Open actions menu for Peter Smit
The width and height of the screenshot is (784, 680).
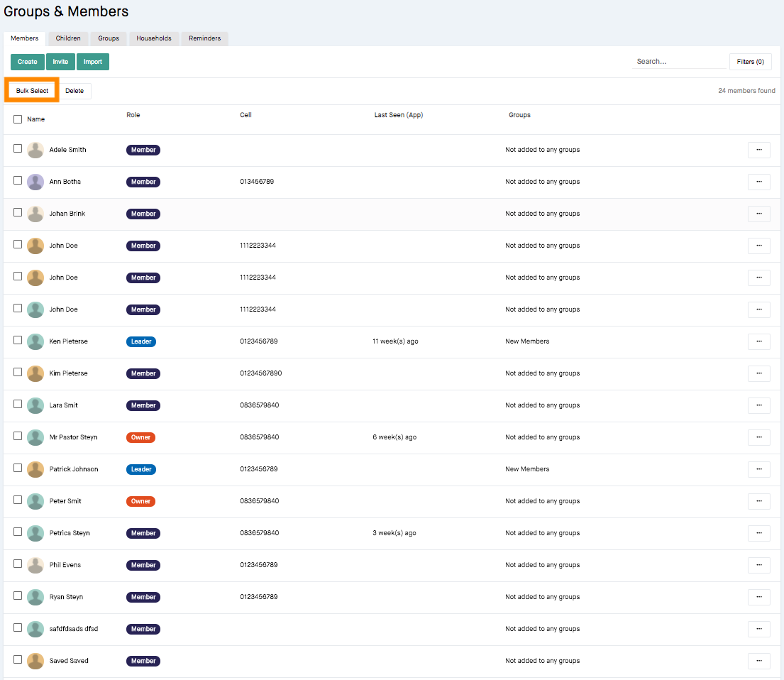(x=758, y=501)
